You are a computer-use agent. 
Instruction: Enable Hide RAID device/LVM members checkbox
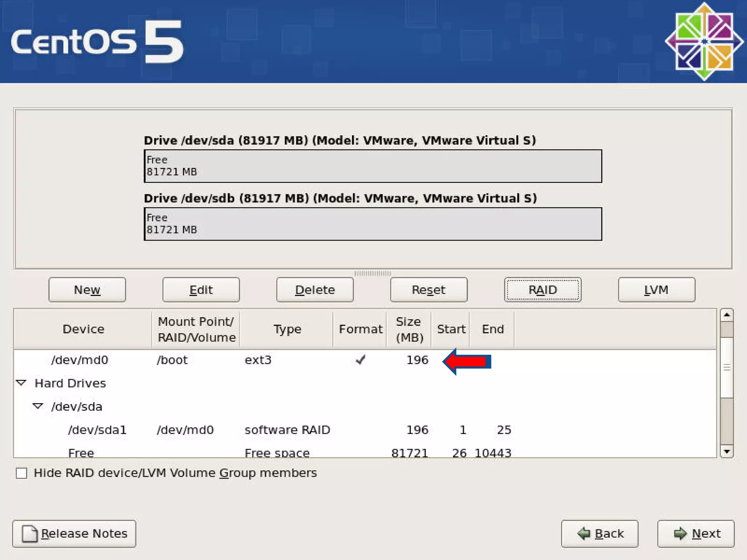(22, 473)
